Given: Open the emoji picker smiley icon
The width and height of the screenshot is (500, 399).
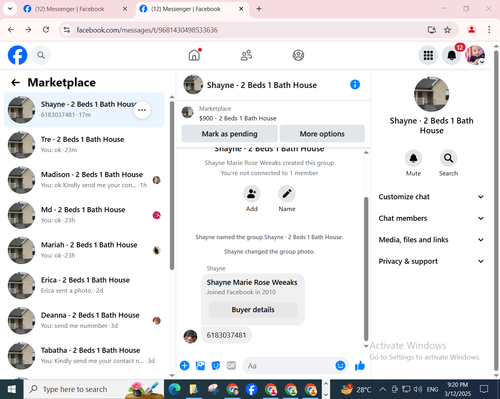Looking at the screenshot, I should click(x=340, y=366).
